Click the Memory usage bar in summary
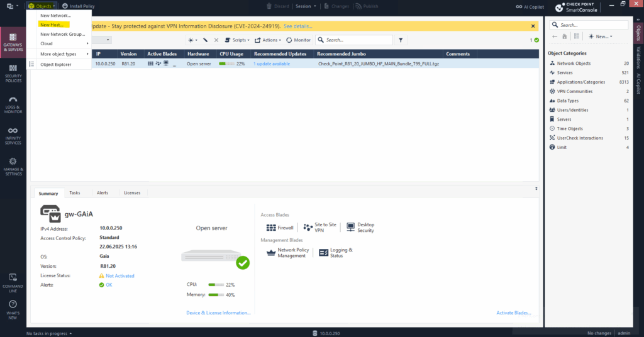 click(216, 295)
